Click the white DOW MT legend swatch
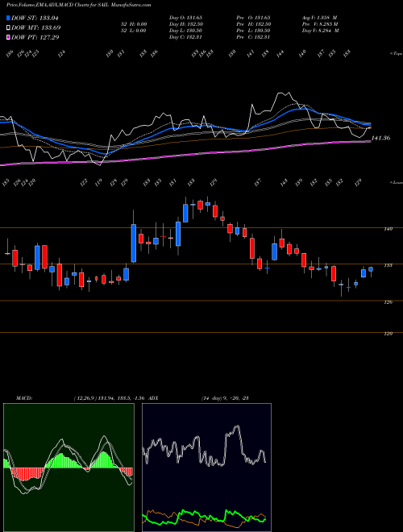The image size is (403, 532). (8, 27)
